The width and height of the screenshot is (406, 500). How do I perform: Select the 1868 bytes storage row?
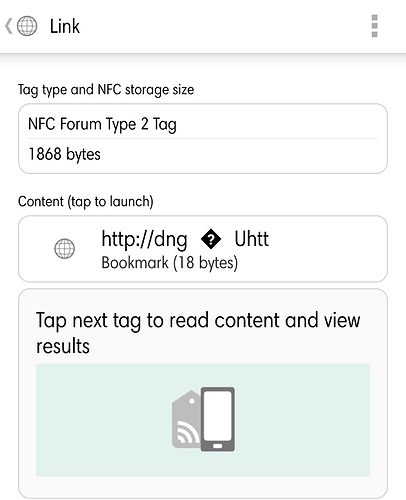pos(203,154)
